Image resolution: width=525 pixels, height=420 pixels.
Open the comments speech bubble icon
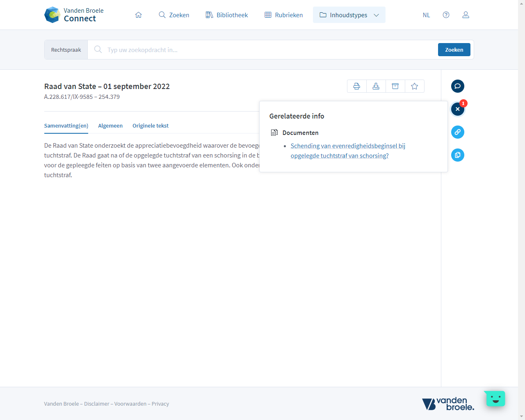pos(458,86)
